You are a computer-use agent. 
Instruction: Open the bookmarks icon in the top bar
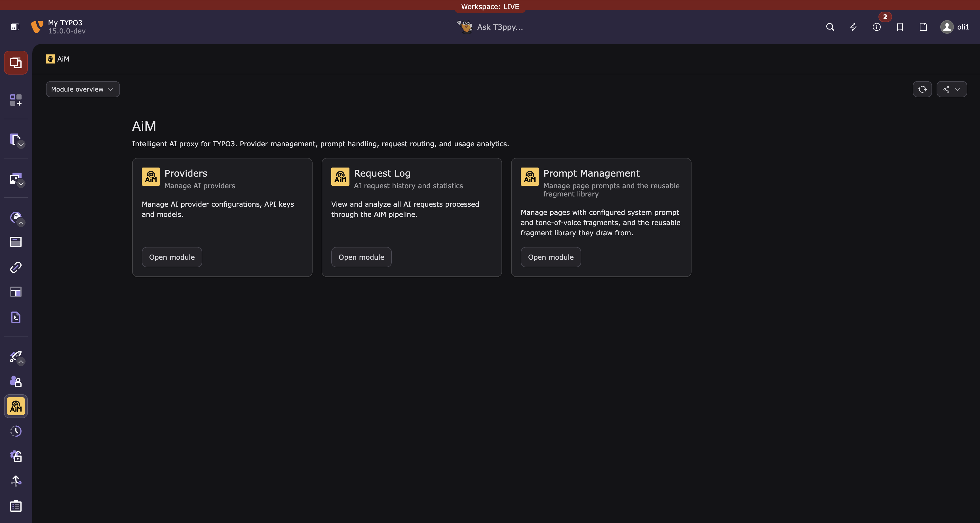[900, 27]
